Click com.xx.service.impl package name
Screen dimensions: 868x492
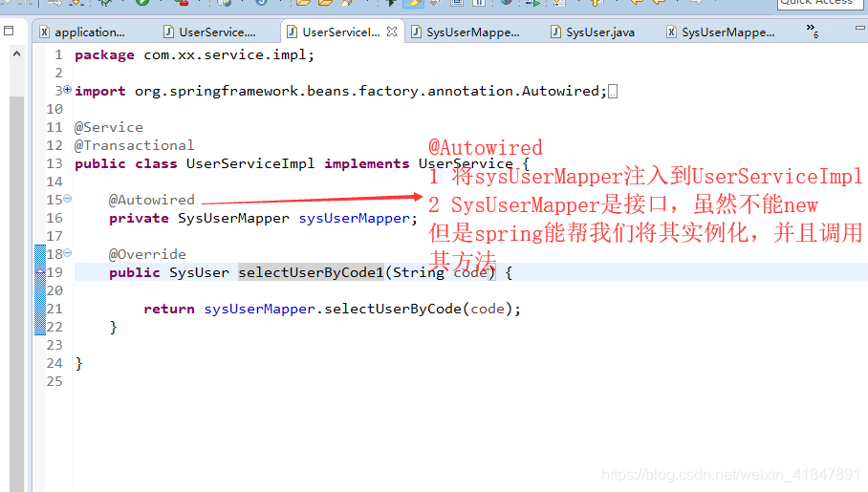tap(225, 55)
